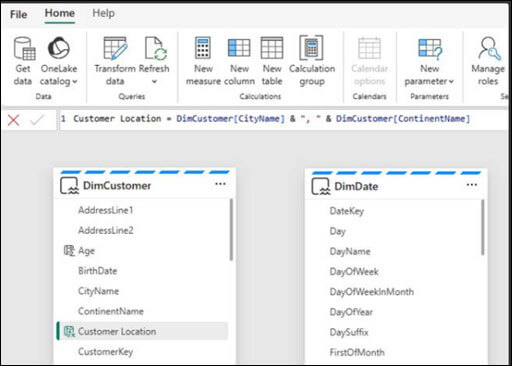
Task: Click the DimCustomer field list scrollbar
Action: (x=231, y=230)
